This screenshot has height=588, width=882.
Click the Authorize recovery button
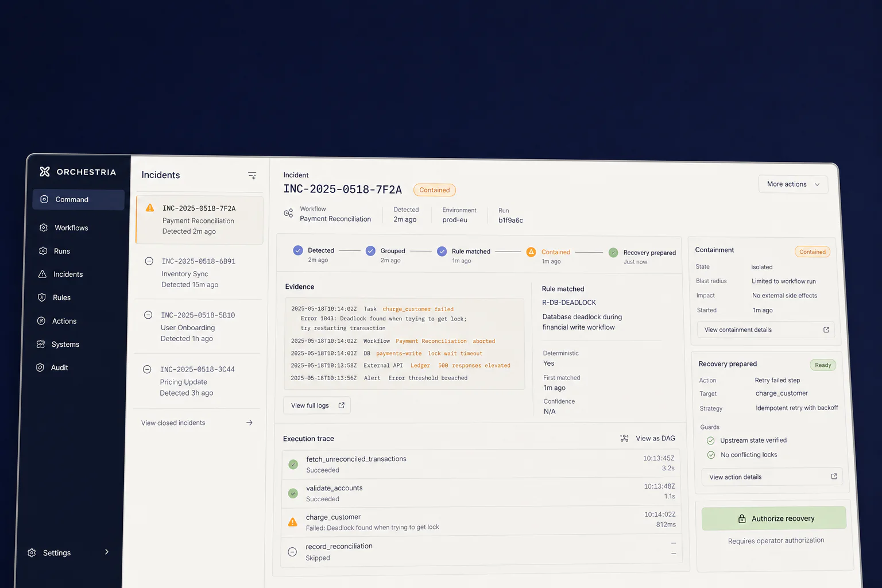[774, 519]
